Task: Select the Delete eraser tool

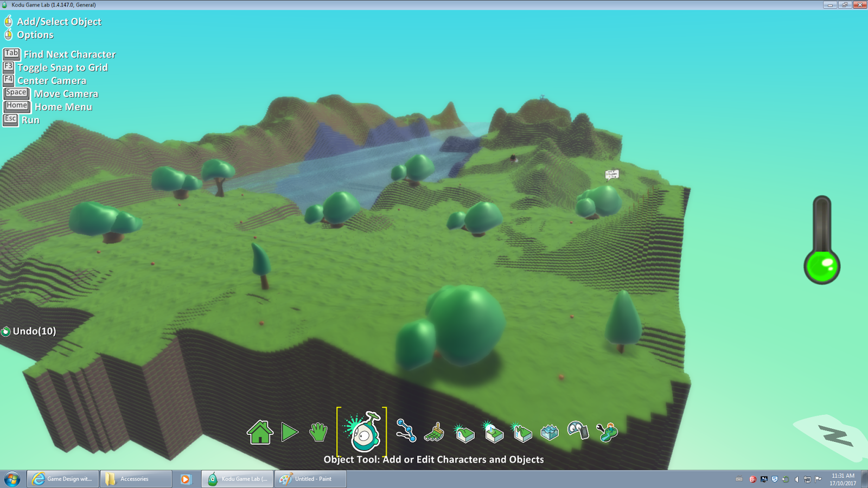Action: (x=578, y=431)
